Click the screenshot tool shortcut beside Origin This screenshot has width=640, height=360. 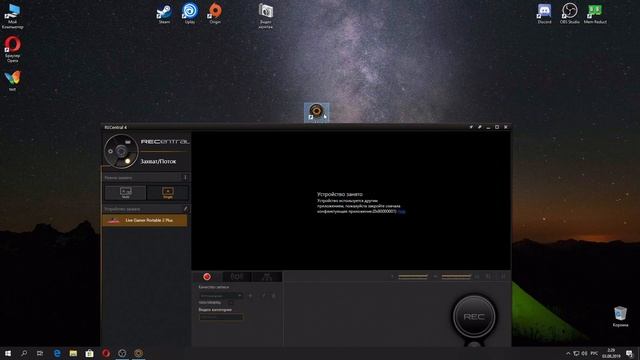pyautogui.click(x=266, y=16)
